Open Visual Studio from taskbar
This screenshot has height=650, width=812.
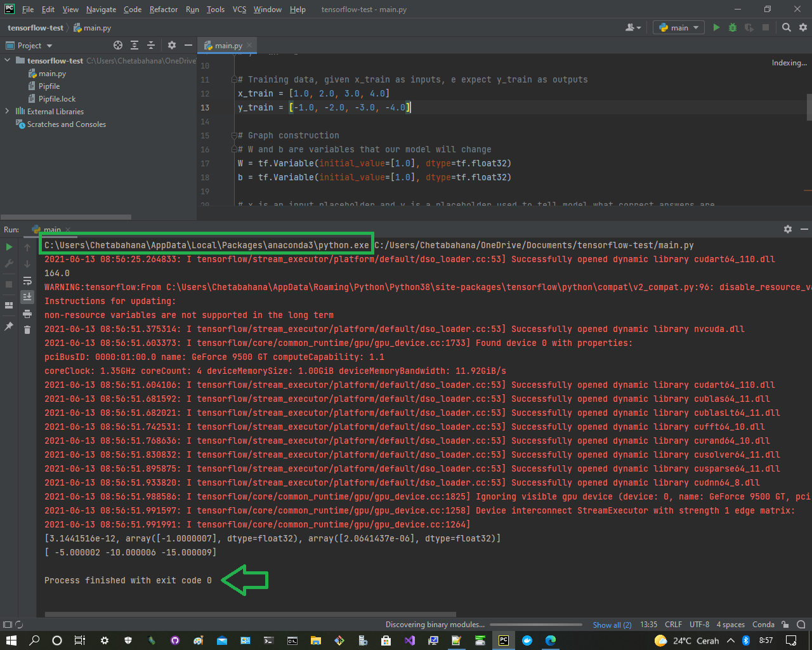point(409,640)
